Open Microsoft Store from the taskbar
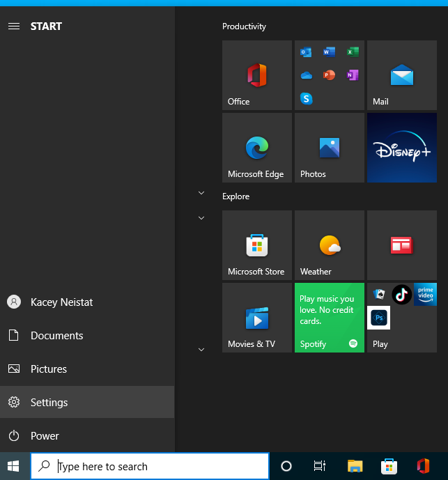Image resolution: width=448 pixels, height=480 pixels. 389,466
